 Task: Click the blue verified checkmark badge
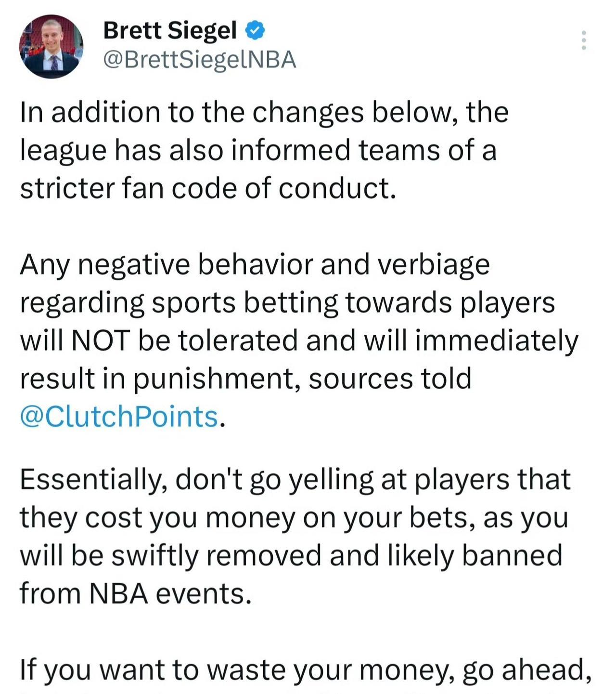[255, 31]
